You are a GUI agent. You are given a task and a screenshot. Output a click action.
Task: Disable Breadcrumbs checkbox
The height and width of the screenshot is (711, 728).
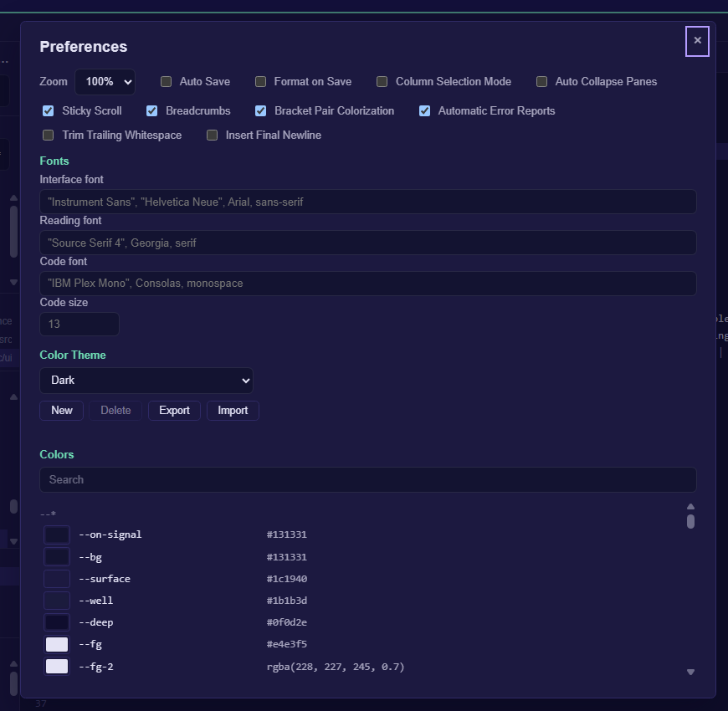[151, 111]
